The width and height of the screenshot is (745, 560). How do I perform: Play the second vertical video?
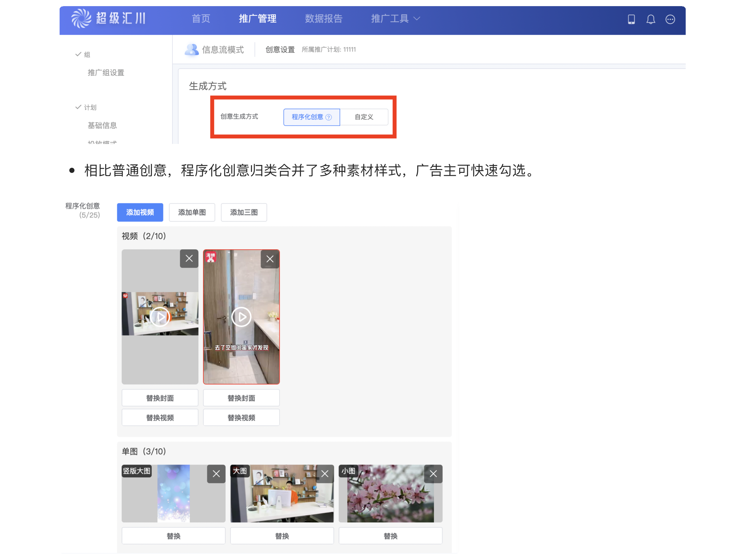click(x=241, y=317)
